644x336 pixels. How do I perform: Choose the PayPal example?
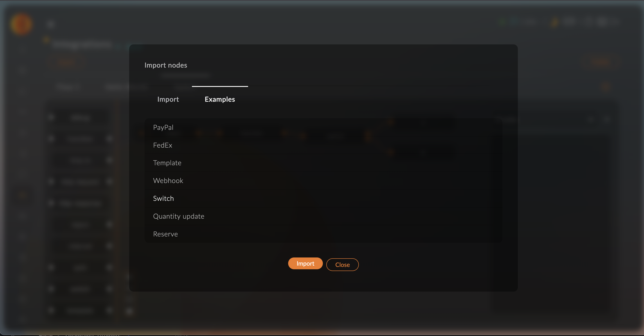click(x=163, y=127)
